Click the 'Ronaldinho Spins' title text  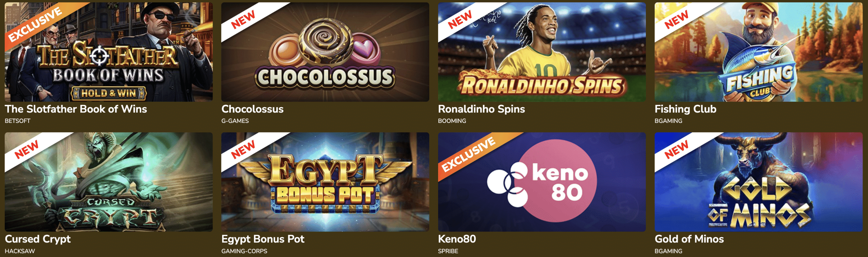click(x=481, y=109)
